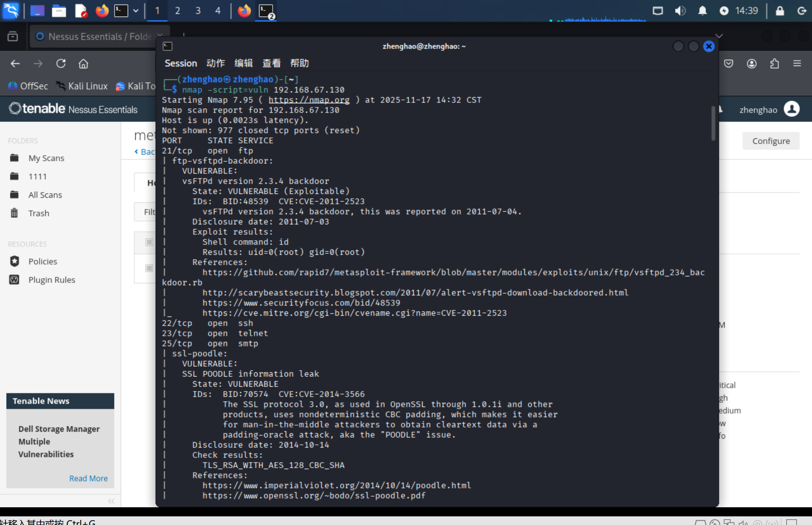
Task: Click the terminal vertical scrollbar handle
Action: 713,123
